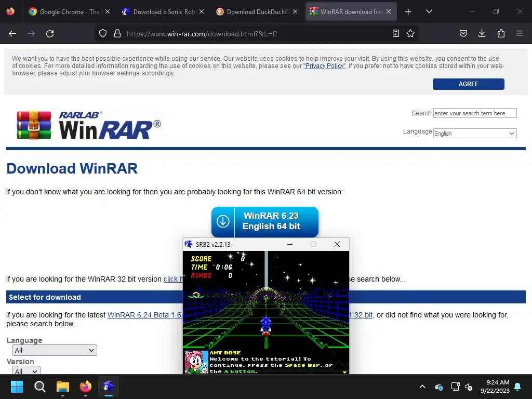Open the 32 bit beta link

click(361, 315)
